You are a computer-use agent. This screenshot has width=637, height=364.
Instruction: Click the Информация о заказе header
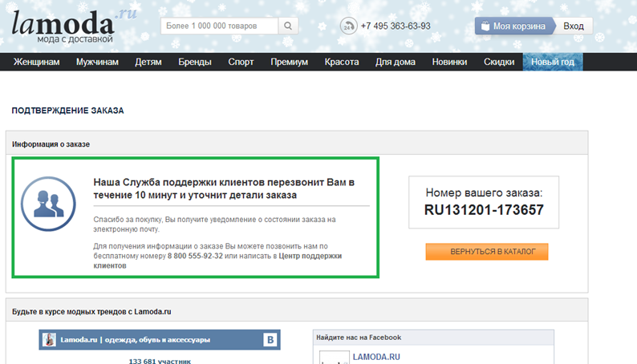point(51,144)
